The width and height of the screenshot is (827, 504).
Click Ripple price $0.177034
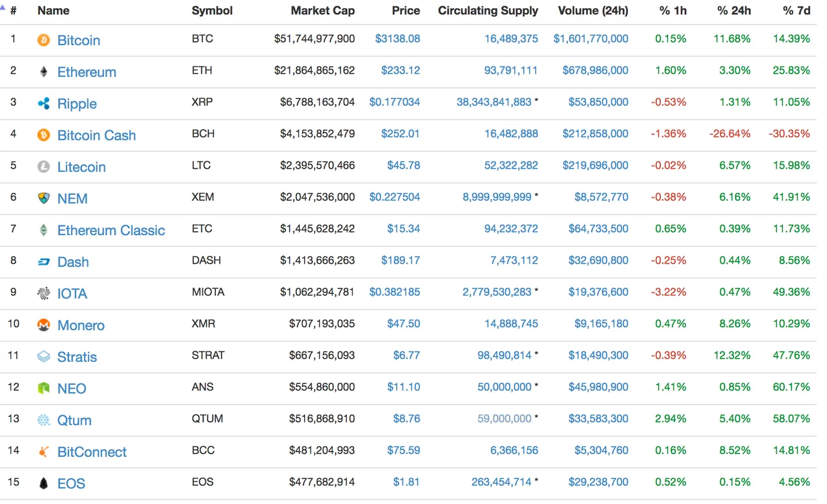coord(395,102)
